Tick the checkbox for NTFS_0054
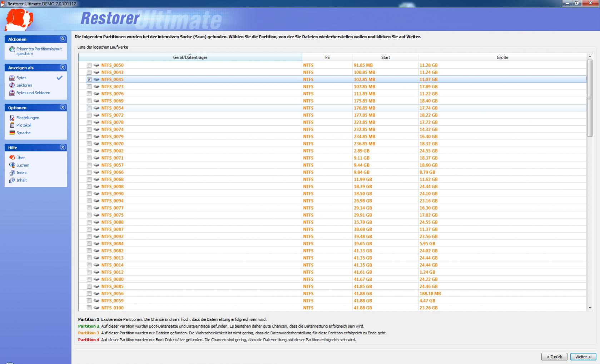The height and width of the screenshot is (364, 600). [89, 108]
